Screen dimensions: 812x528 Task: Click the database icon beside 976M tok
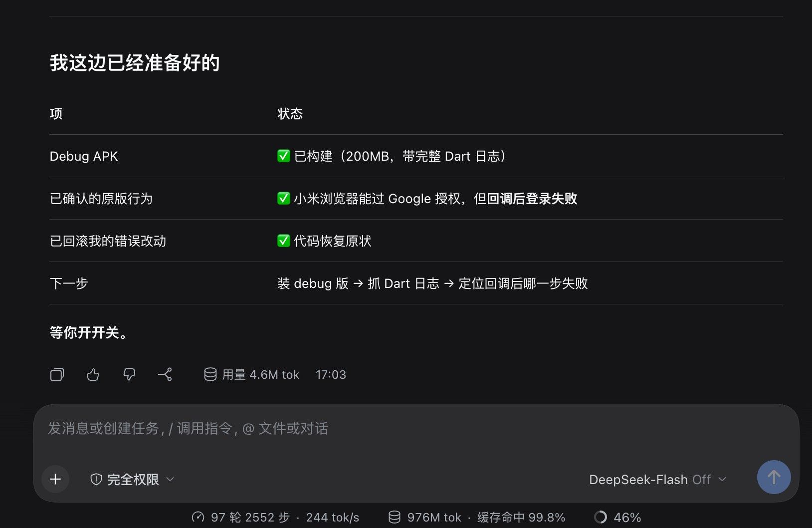[x=395, y=518]
